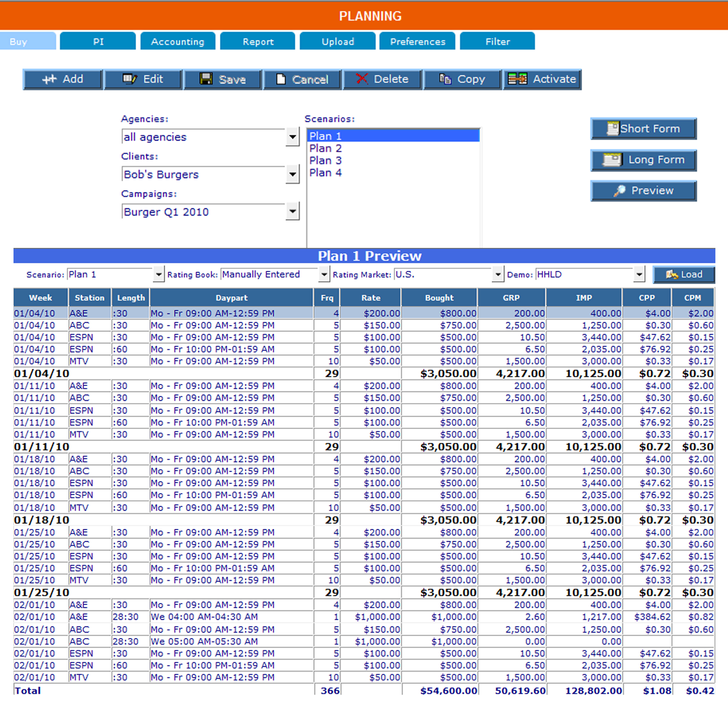Screen dimensions: 728x706
Task: Click the Station column header
Action: coord(89,298)
